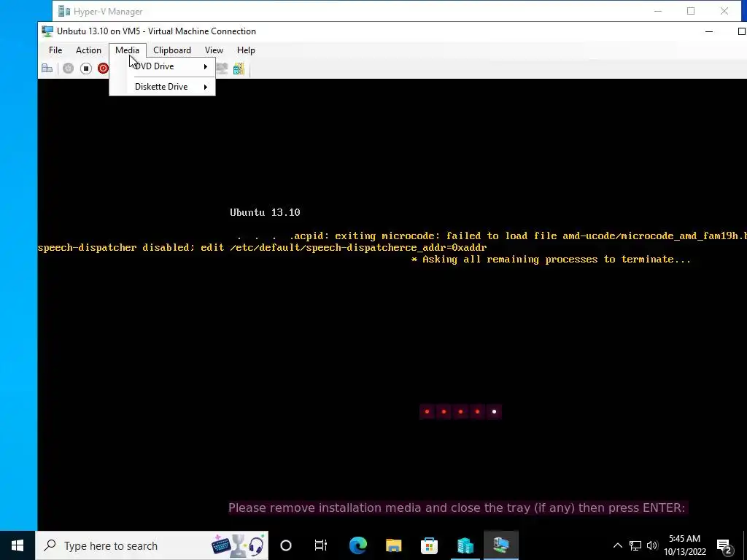
Task: Open the Windows Start menu
Action: (18, 545)
